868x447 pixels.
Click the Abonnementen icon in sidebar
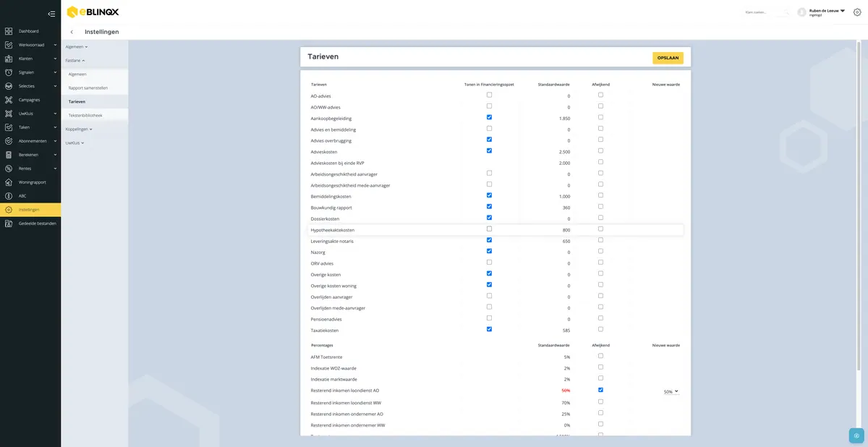coord(8,141)
